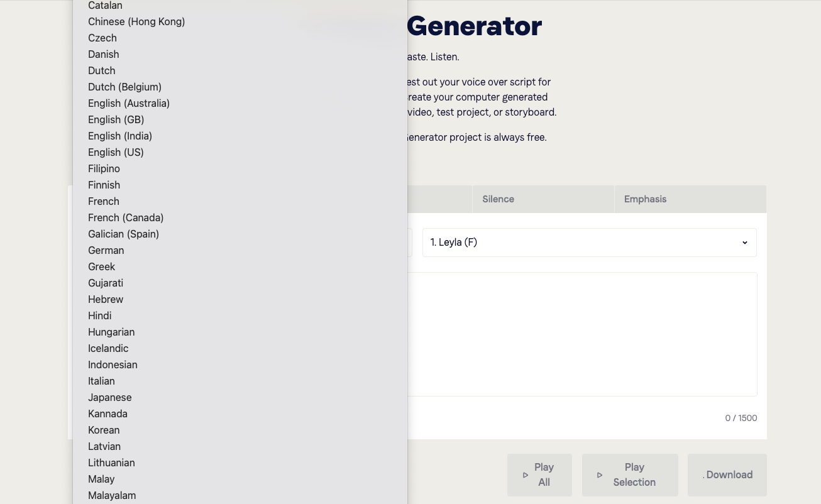Expand the voice dropdown chevron beside Leyla (F)
Viewport: 821px width, 504px height.
(x=744, y=243)
